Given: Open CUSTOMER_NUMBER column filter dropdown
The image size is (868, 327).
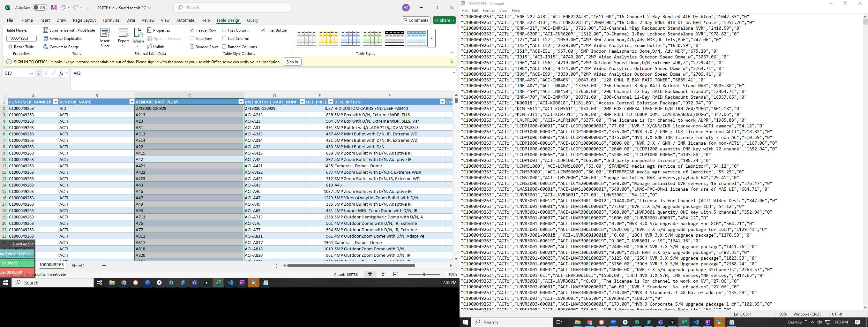Looking at the screenshot, I should point(55,102).
